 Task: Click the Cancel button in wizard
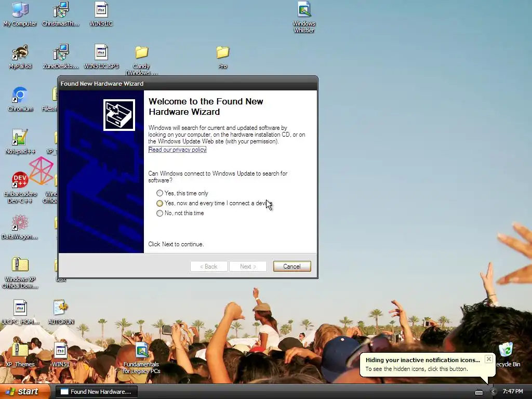(x=292, y=267)
